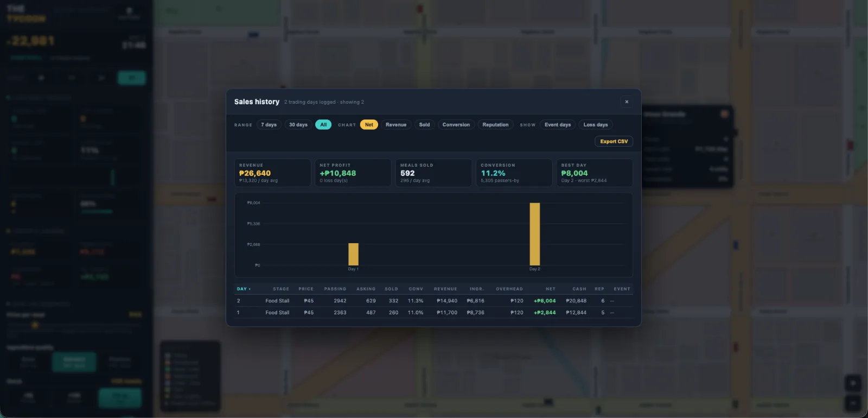Sort table by REVENUE column header

coord(445,289)
